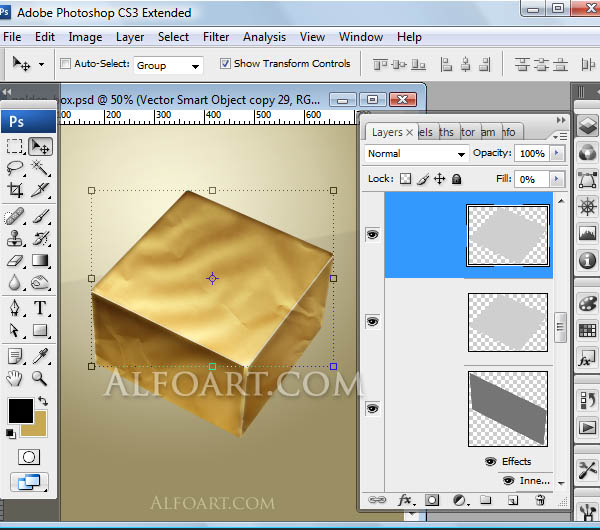Toggle Effects visibility eye
The height and width of the screenshot is (530, 600).
[x=491, y=462]
